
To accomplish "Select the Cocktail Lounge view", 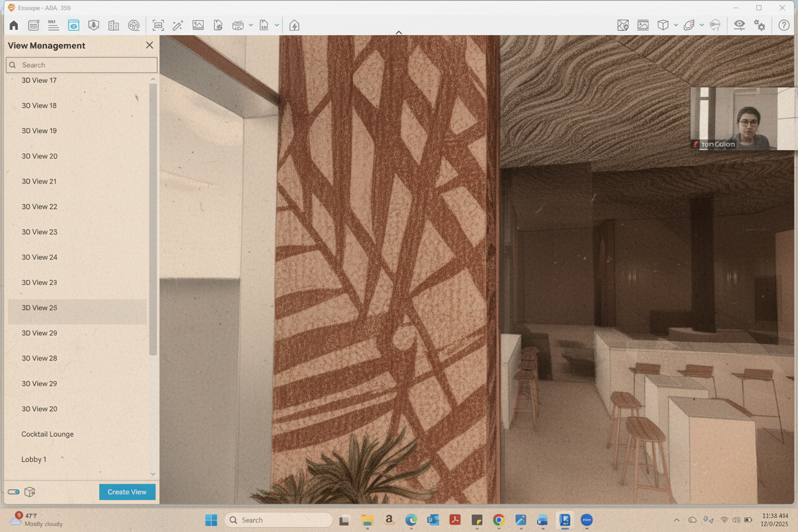I will 47,434.
